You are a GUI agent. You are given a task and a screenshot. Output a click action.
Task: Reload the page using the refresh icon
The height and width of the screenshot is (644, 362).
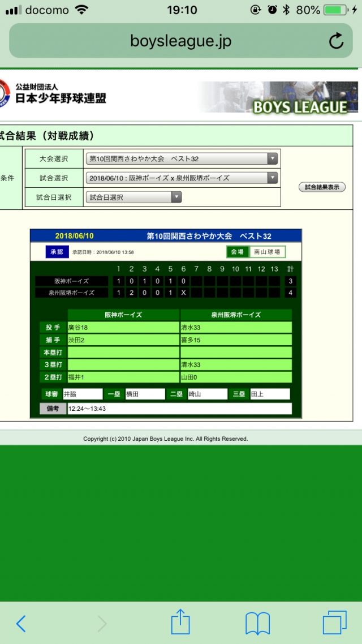336,41
